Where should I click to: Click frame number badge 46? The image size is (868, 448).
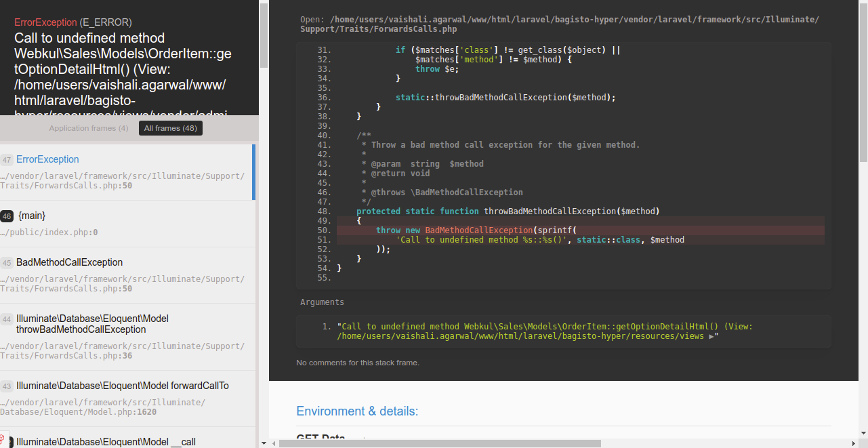click(7, 216)
